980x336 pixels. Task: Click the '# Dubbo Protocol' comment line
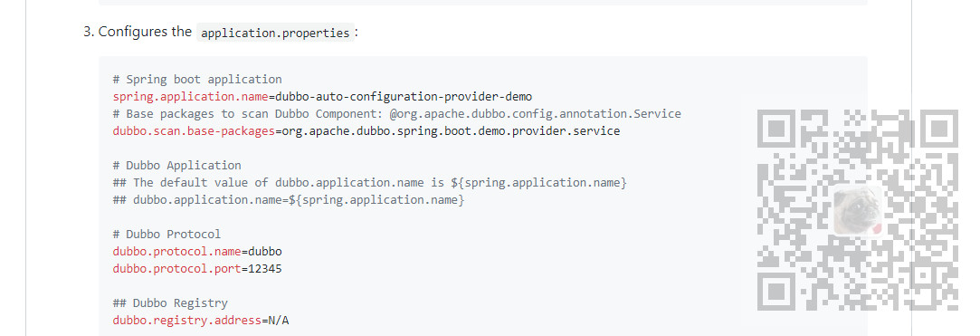pyautogui.click(x=167, y=234)
